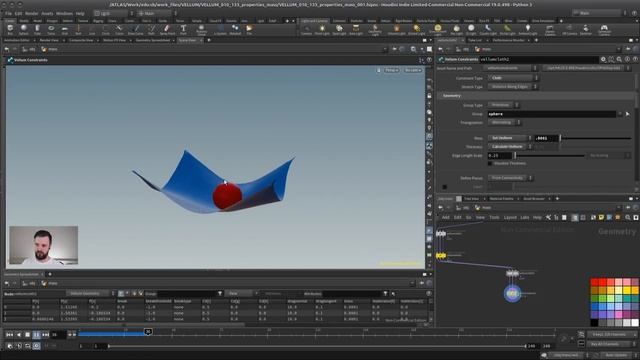Viewport: 640px width, 360px height.
Task: Open the network editor Layout menu
Action: pyautogui.click(x=510, y=218)
